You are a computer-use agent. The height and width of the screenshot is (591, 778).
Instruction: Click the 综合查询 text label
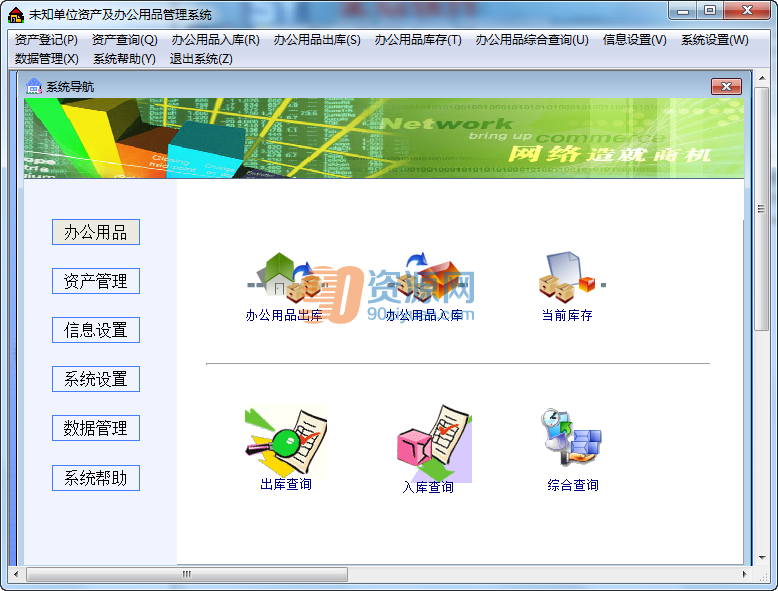573,485
